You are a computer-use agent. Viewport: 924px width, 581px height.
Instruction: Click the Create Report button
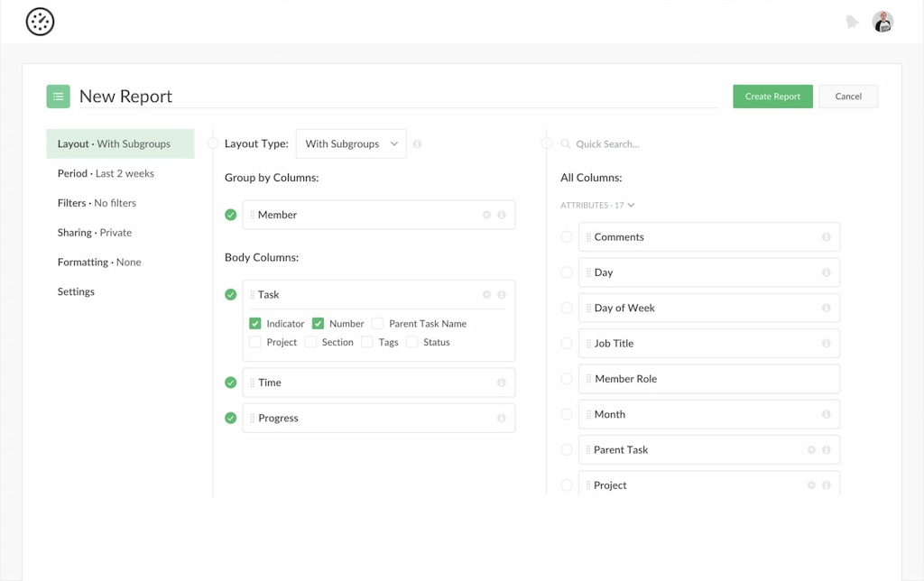[772, 96]
